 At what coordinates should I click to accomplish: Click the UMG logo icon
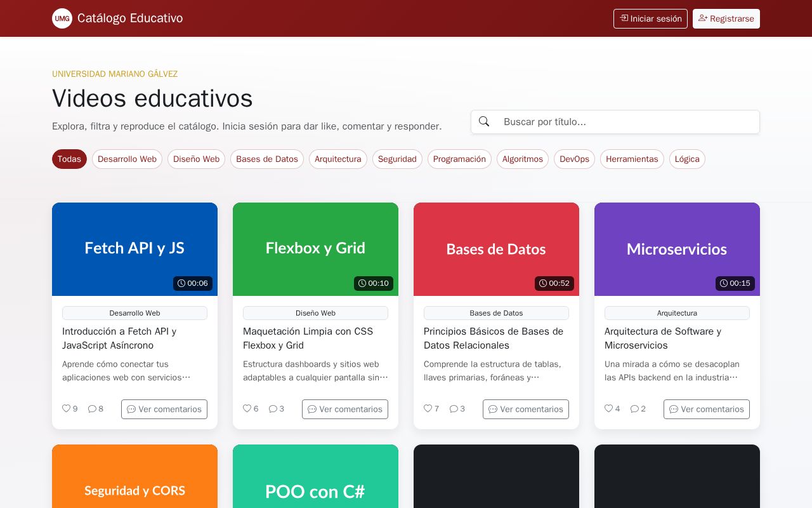(62, 18)
